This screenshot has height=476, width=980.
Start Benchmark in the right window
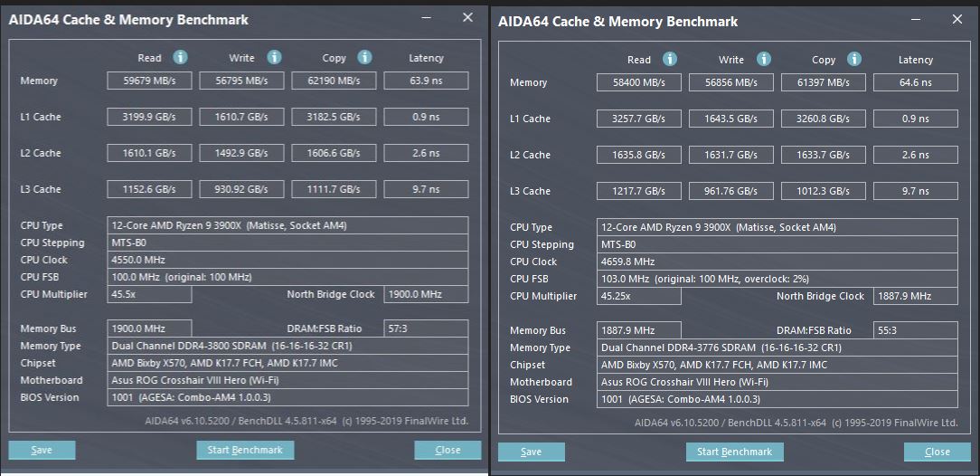pyautogui.click(x=734, y=452)
